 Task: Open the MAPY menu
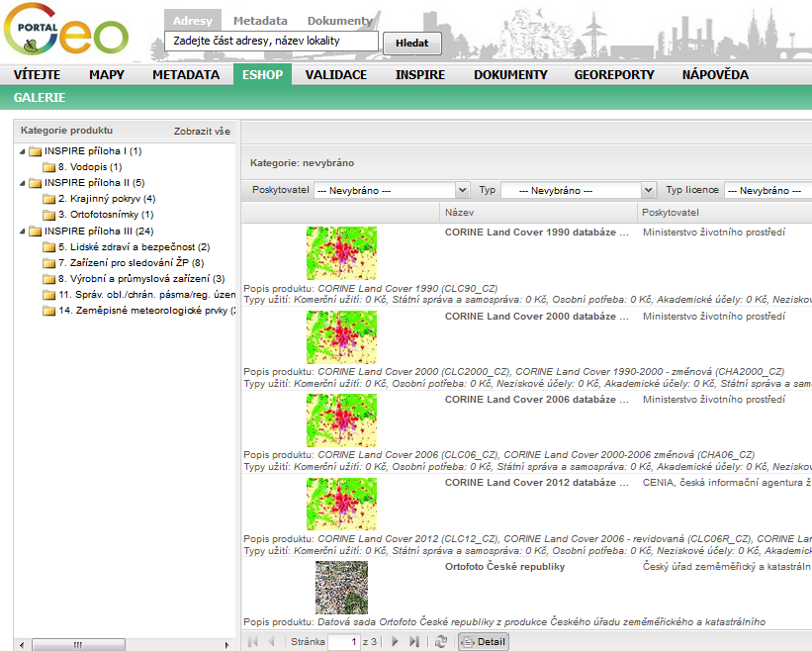point(107,74)
